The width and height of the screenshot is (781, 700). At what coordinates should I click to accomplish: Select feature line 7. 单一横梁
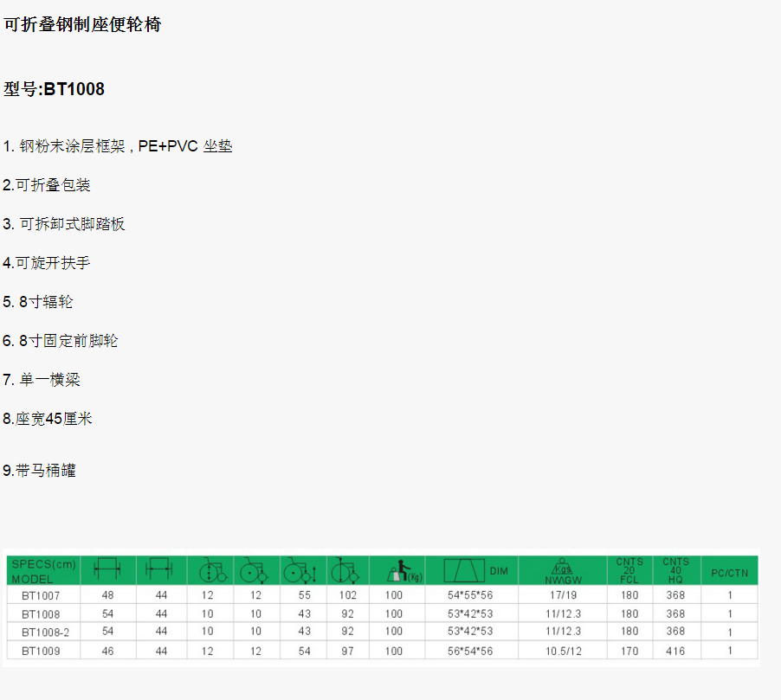click(x=42, y=380)
